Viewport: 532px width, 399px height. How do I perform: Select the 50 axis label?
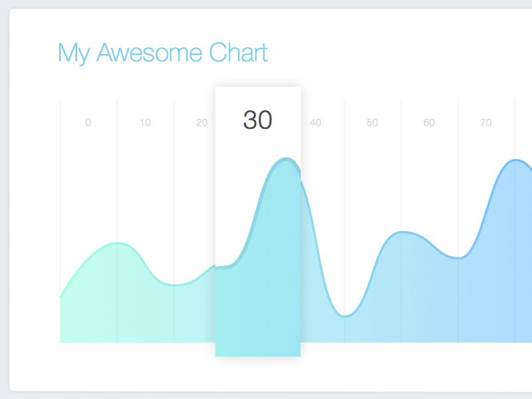[x=372, y=122]
